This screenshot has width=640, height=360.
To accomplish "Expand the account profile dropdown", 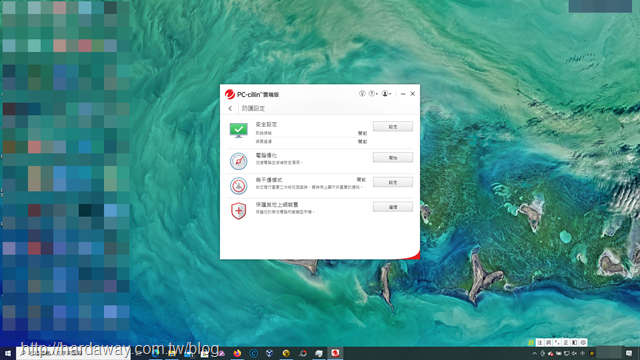I will [386, 94].
